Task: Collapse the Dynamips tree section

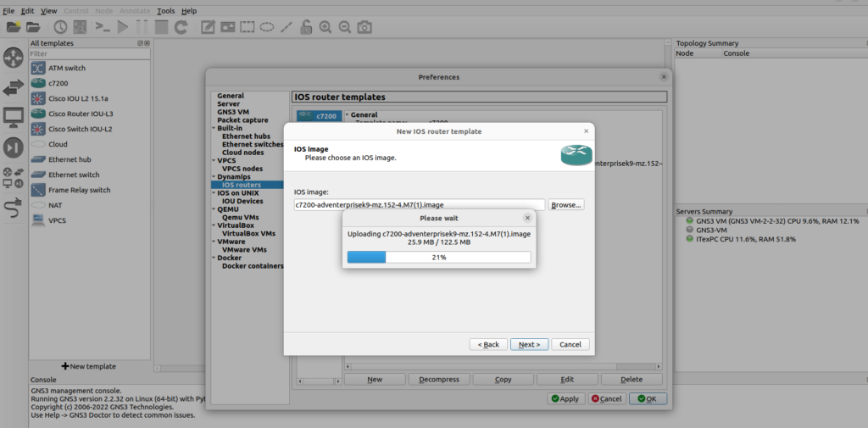Action: 214,176
